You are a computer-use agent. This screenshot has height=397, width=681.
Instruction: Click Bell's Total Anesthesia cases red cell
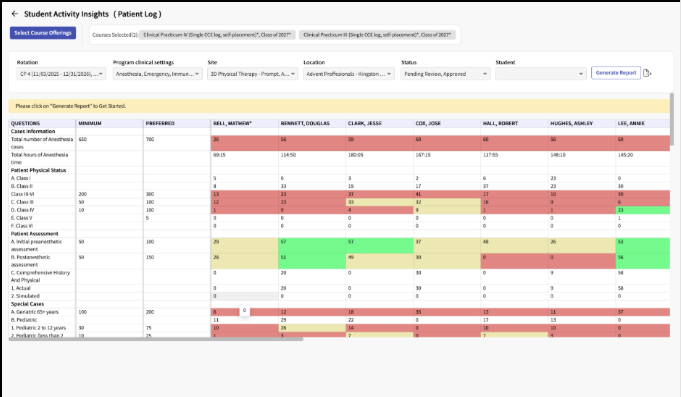(x=245, y=143)
